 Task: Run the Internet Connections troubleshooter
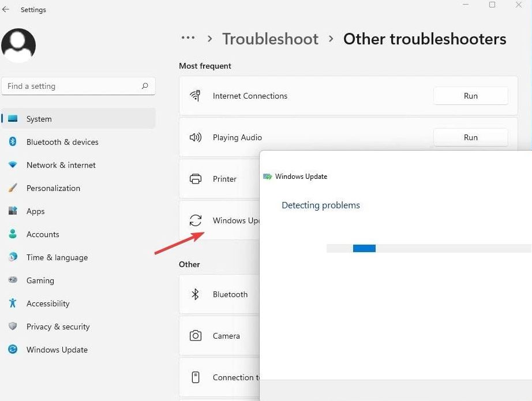click(x=470, y=96)
